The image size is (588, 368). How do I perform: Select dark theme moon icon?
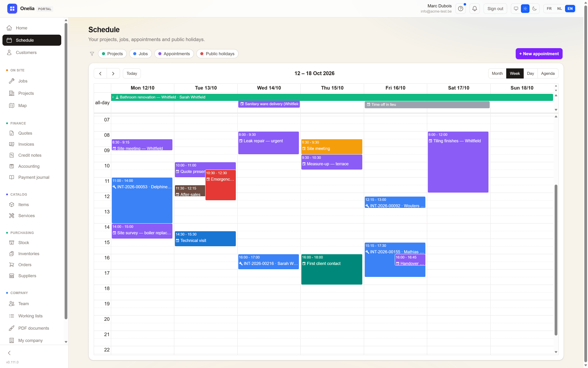tap(534, 9)
